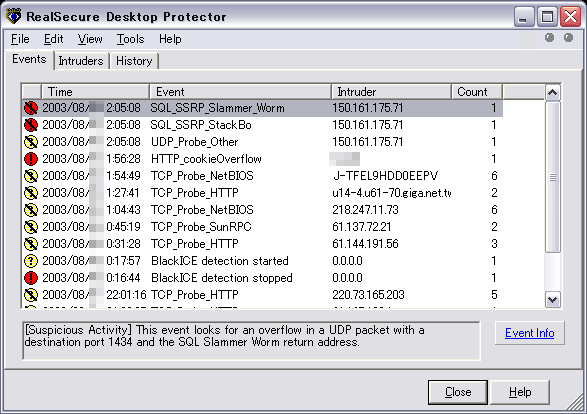Select SQL_SSRP_StackBo event text
This screenshot has width=587, height=414.
201,125
